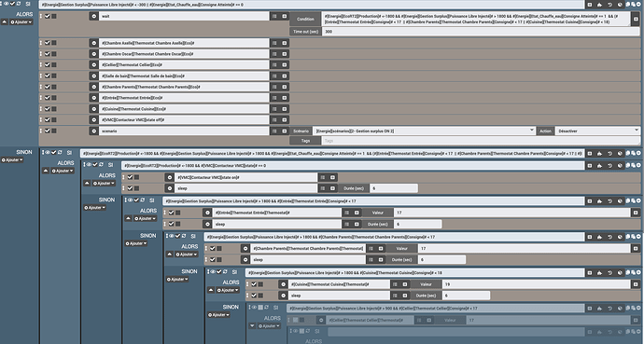Uncheck Thermostat Chambre Oscar Eco enable checkbox

click(x=48, y=54)
